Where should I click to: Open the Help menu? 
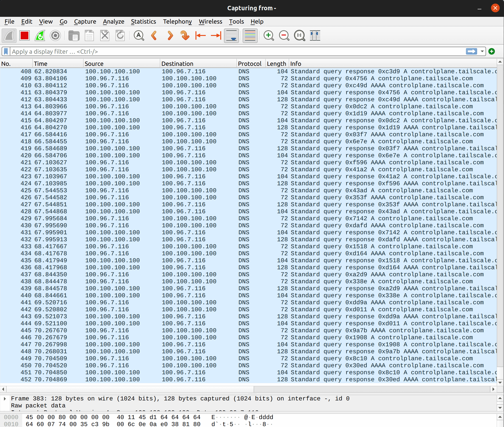tap(257, 21)
